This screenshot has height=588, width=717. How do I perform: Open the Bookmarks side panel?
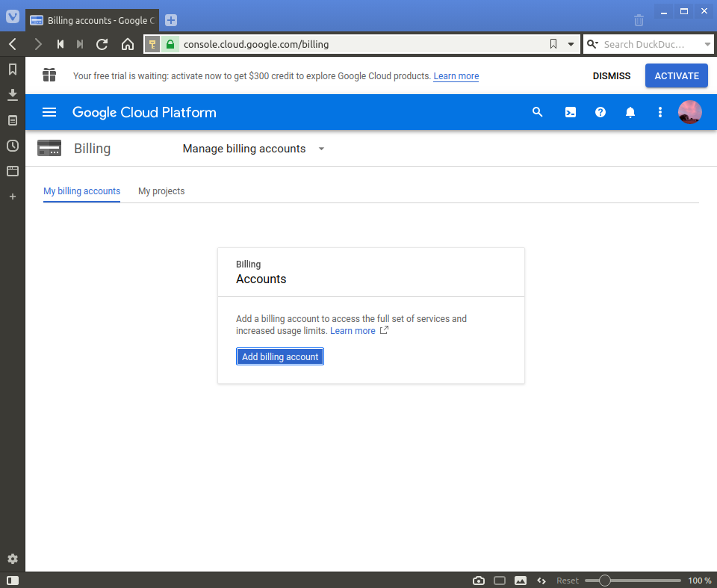(13, 69)
